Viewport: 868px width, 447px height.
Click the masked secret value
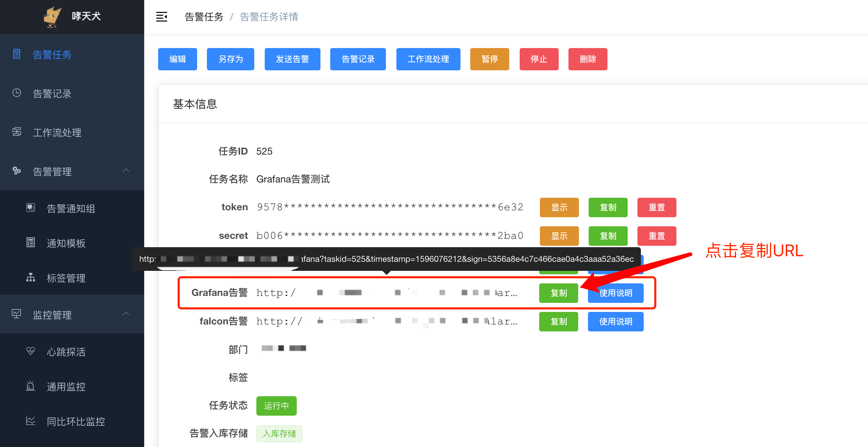pyautogui.click(x=390, y=236)
